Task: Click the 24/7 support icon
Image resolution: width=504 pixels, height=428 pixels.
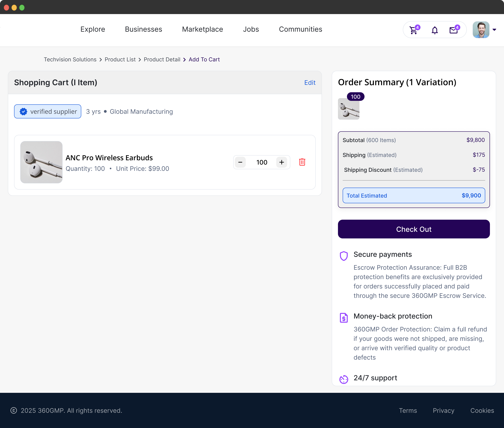Action: (x=343, y=379)
